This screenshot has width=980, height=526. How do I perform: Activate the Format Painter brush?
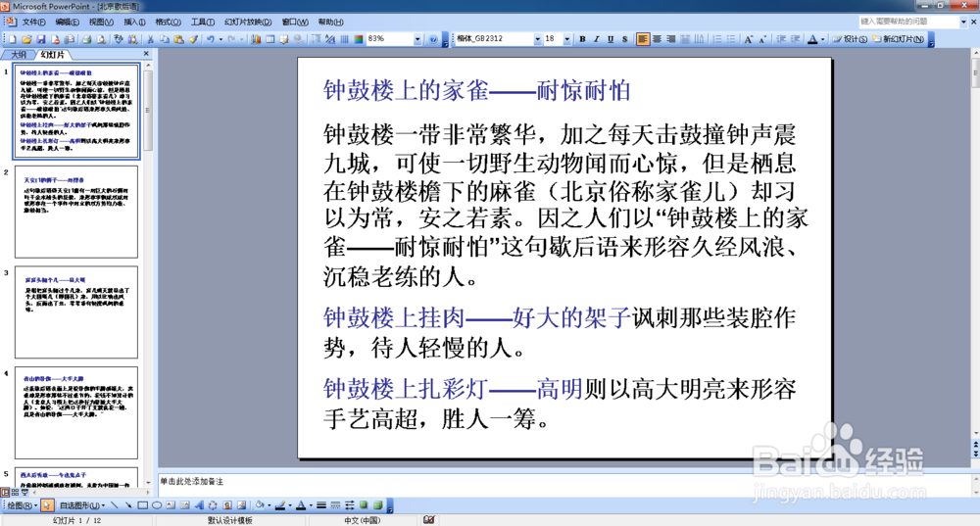(x=193, y=39)
